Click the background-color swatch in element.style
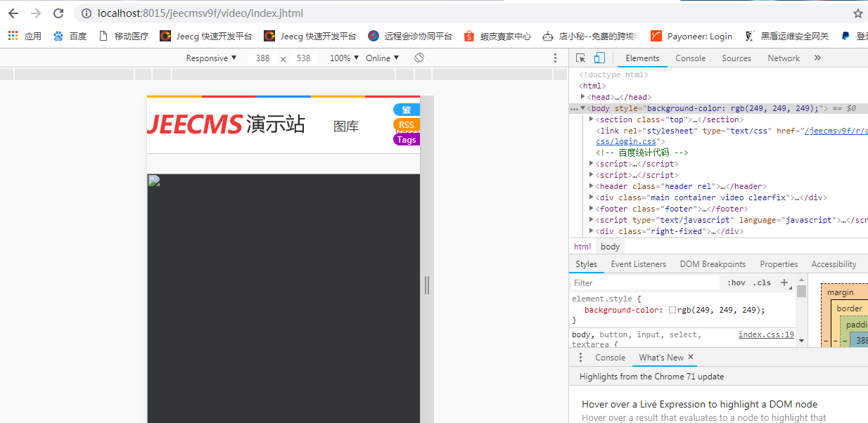This screenshot has height=423, width=868. point(672,310)
